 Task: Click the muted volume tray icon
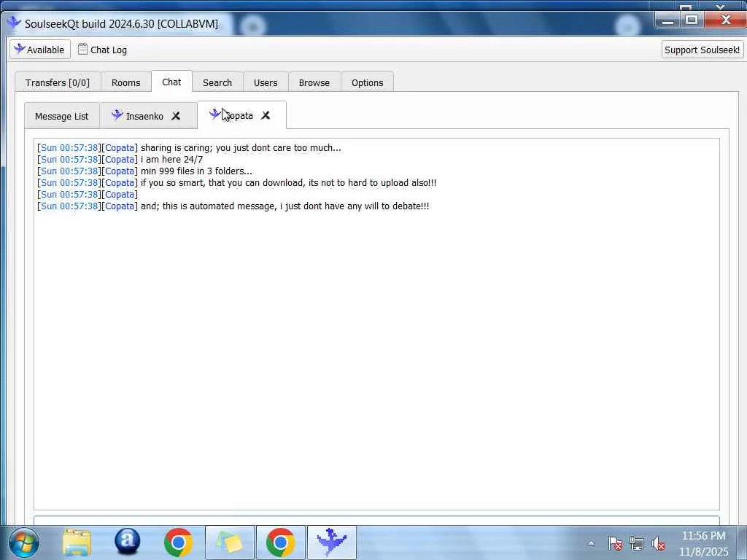coord(659,542)
